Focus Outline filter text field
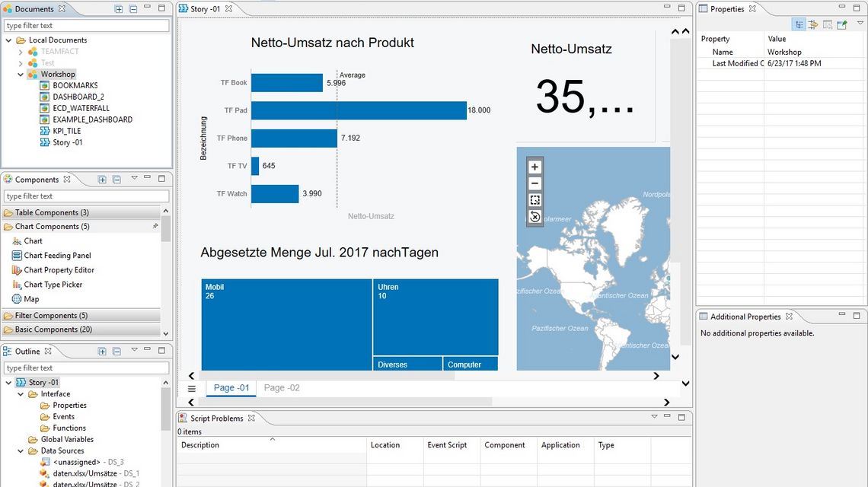Viewport: 868px width, 487px height. pyautogui.click(x=86, y=368)
